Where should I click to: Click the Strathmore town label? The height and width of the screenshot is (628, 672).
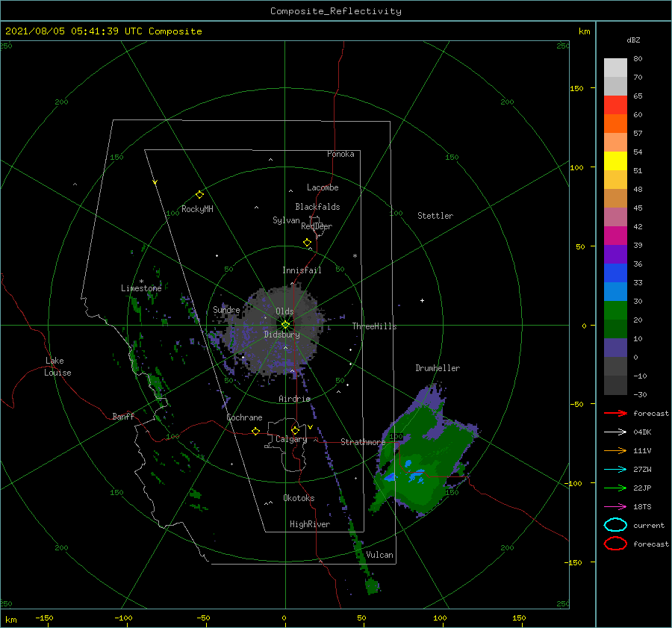click(x=363, y=442)
